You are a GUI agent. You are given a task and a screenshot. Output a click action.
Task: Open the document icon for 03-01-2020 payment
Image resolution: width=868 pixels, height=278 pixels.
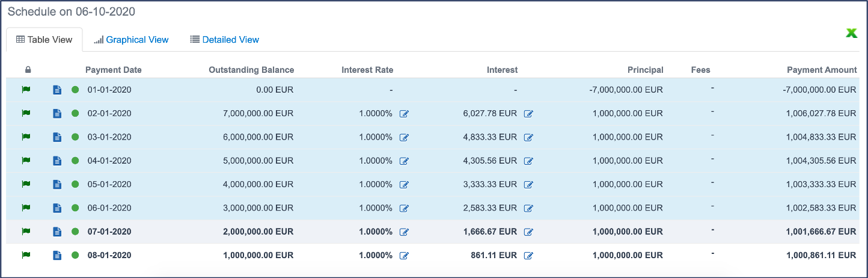(57, 137)
